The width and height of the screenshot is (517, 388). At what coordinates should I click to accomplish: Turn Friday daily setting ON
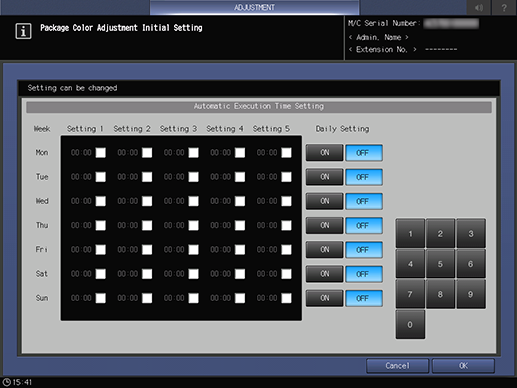coord(325,250)
